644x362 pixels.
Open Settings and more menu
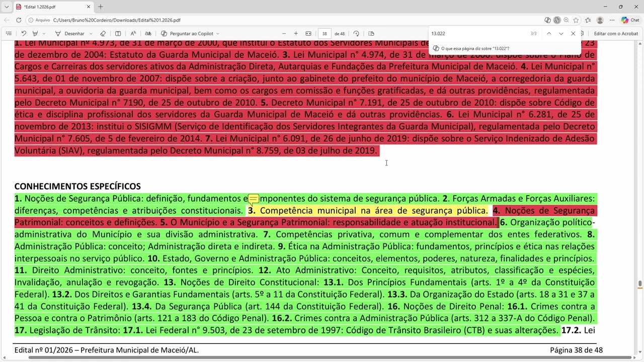pos(612,20)
